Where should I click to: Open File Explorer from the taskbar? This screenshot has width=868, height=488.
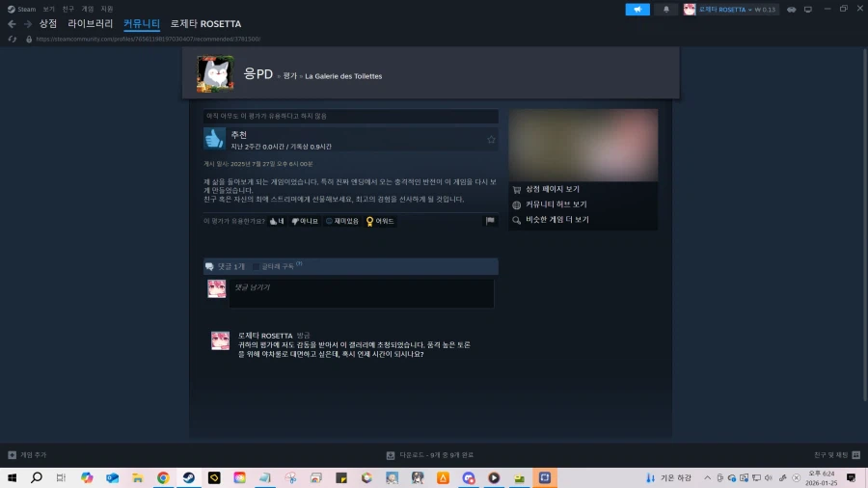coord(138,477)
